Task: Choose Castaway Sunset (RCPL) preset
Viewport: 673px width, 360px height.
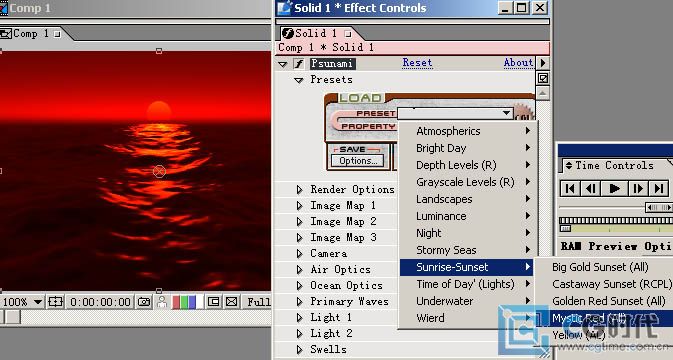Action: click(x=604, y=284)
